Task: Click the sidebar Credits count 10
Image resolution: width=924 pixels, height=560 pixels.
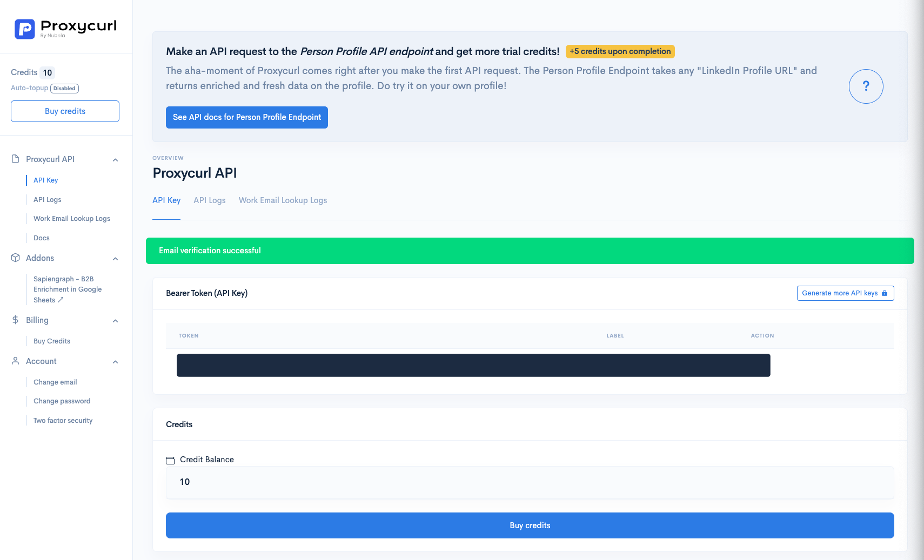Action: pyautogui.click(x=48, y=73)
